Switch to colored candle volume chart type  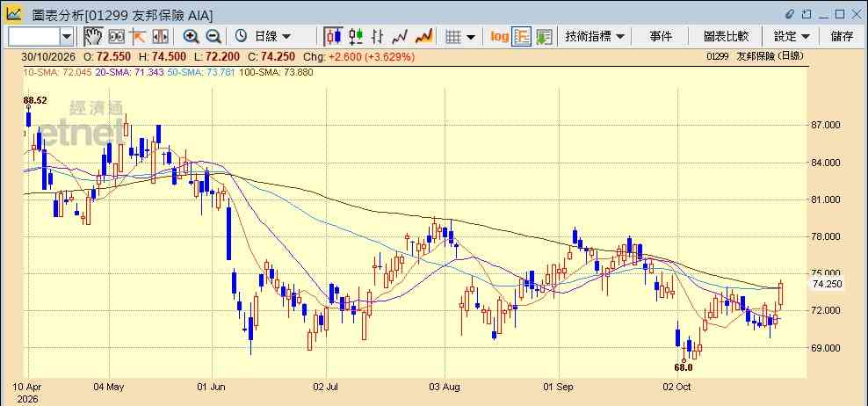click(x=356, y=37)
